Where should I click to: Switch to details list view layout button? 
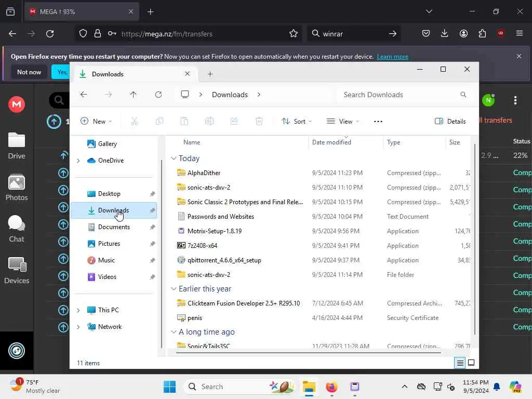460,363
